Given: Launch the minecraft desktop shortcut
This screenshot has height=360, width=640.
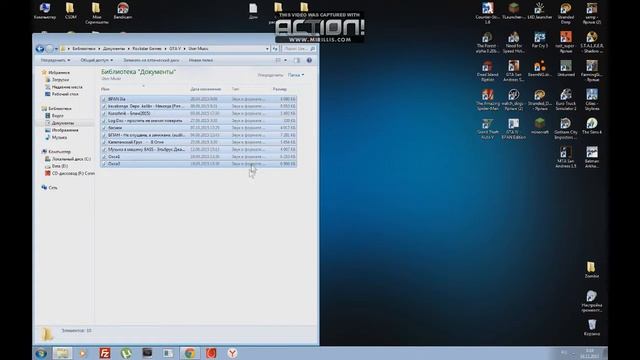Looking at the screenshot, I should pos(540,126).
